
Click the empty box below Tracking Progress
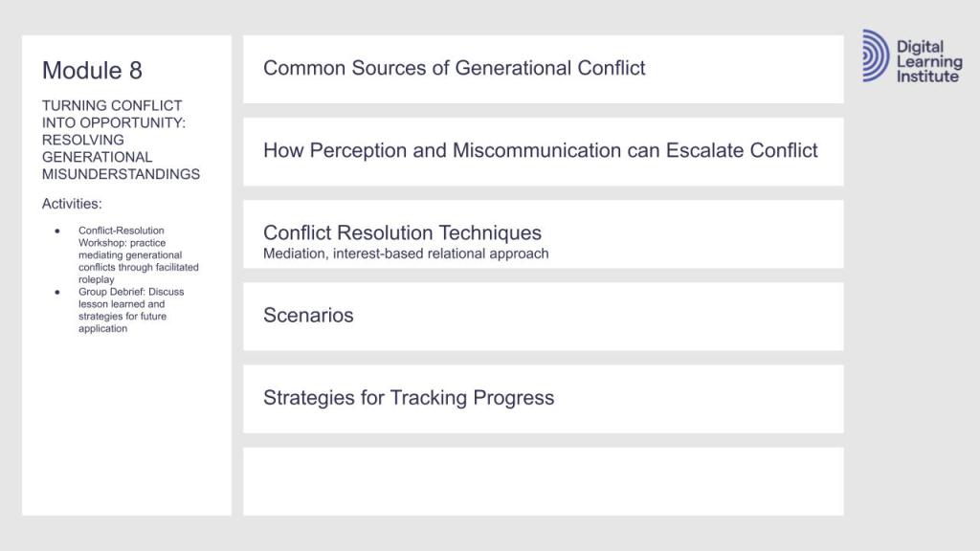coord(543,481)
